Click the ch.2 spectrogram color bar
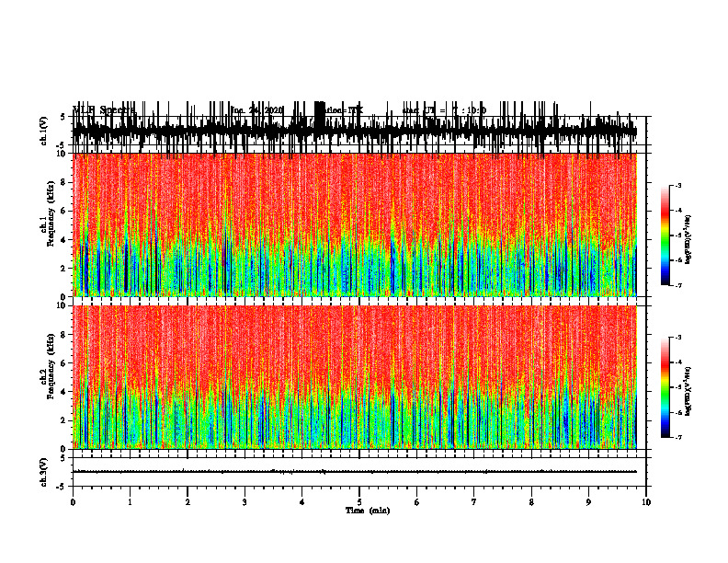The height and width of the screenshot is (563, 728). pyautogui.click(x=665, y=387)
